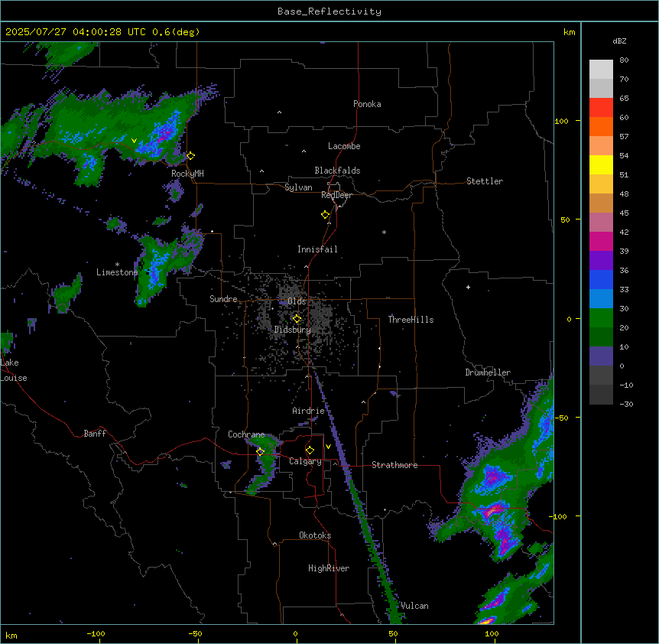Click the Cochrane town label
Screen dimensions: 659x644
pyautogui.click(x=246, y=434)
